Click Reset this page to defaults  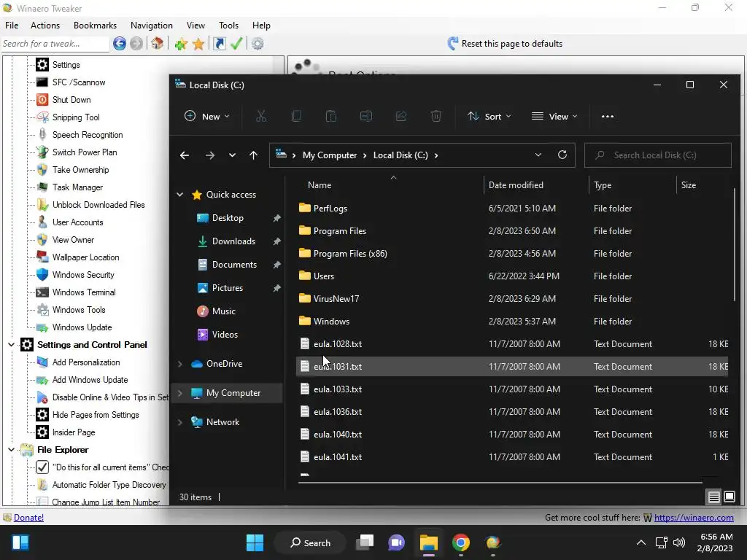(505, 44)
